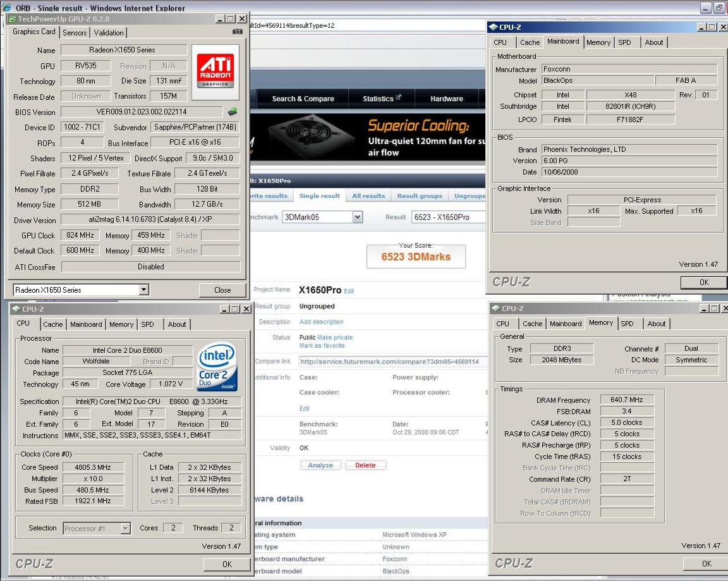The height and width of the screenshot is (581, 728).
Task: Click the Make private link
Action: click(335, 338)
